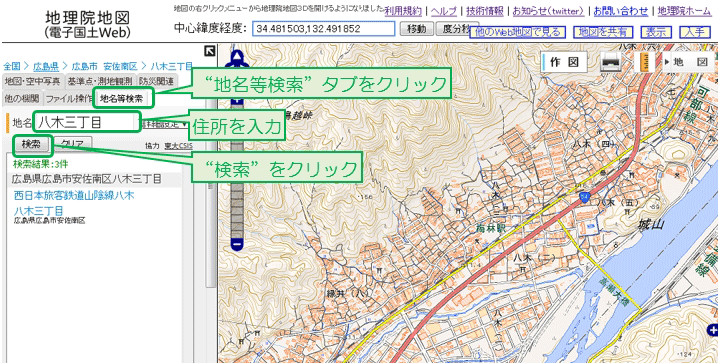Click the blue plus icon at the map's right edge
Image resolution: width=718 pixels, height=363 pixels.
pyautogui.click(x=713, y=329)
